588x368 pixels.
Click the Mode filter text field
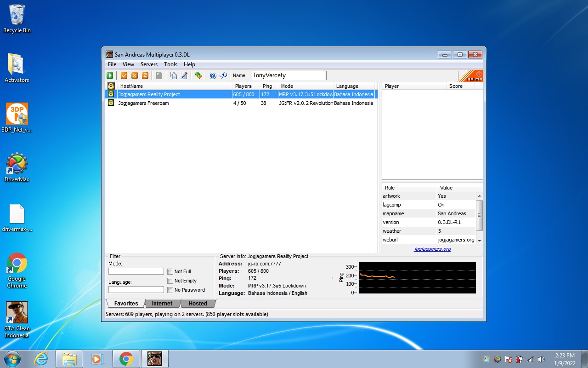(x=136, y=271)
